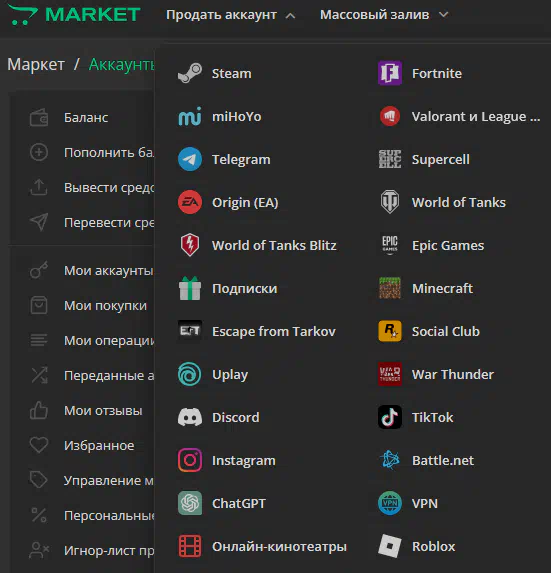Click the heart icon beside Избранное
Screen dimensions: 551x573
tap(39, 445)
